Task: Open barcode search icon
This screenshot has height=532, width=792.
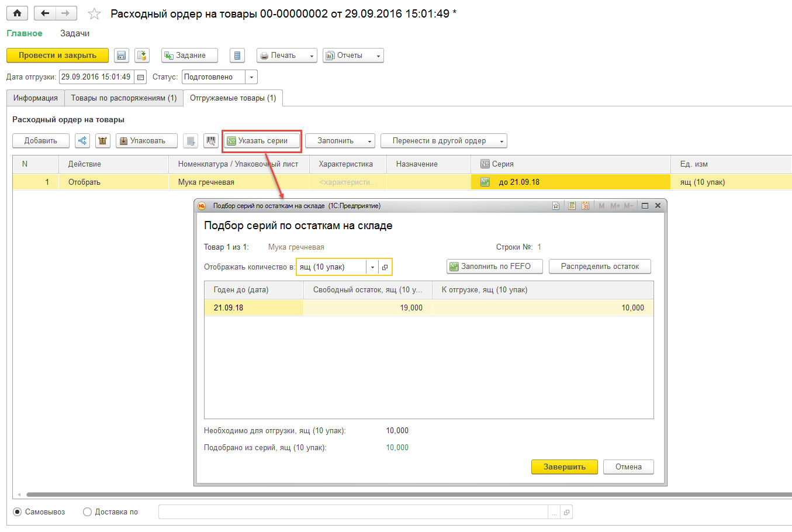Action: tap(211, 141)
